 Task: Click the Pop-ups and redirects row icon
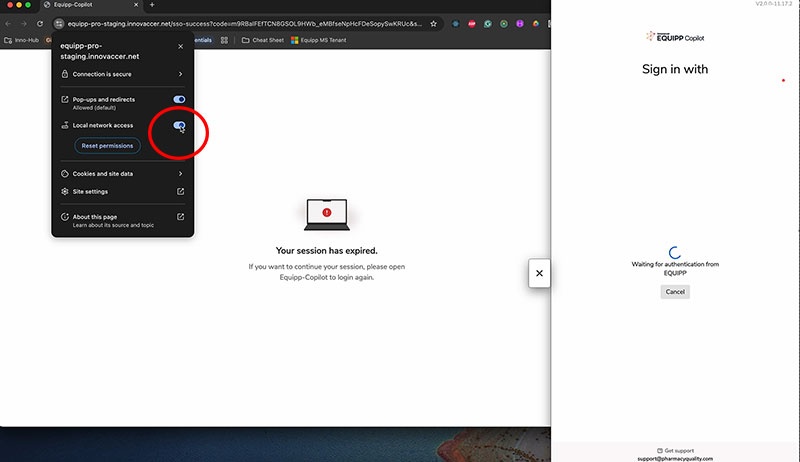65,99
